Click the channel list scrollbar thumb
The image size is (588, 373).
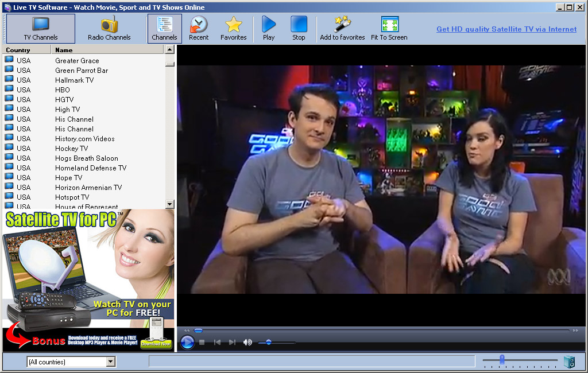[169, 64]
